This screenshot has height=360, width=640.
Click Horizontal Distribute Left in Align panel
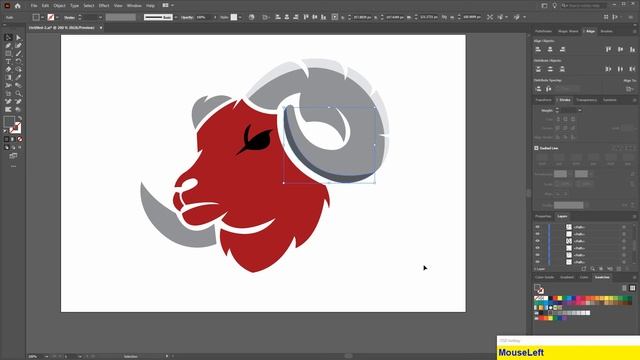point(609,69)
